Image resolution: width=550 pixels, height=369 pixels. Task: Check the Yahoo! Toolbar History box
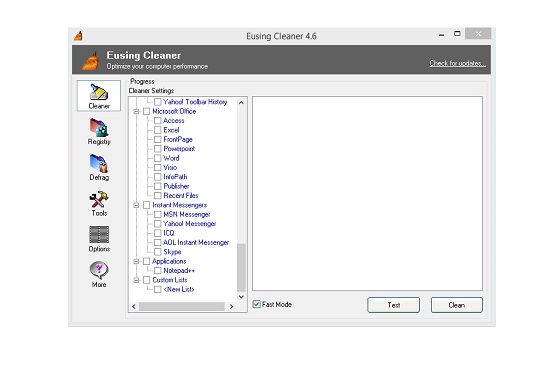(158, 102)
